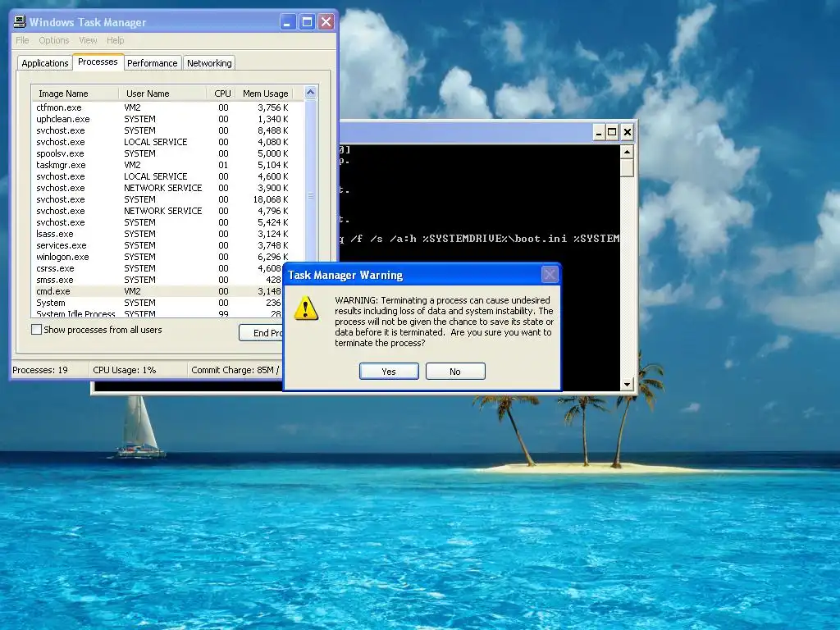This screenshot has height=630, width=840.
Task: Close the Windows Task Manager window
Action: 326,22
